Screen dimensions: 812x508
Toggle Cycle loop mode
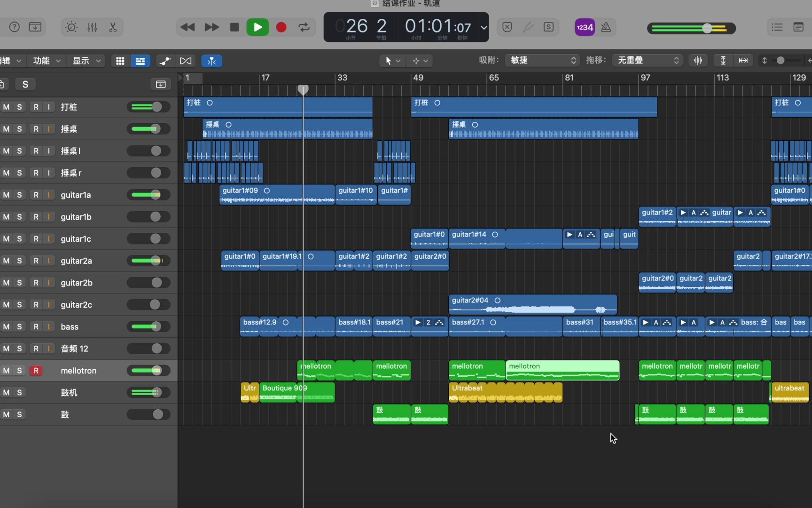tap(304, 27)
